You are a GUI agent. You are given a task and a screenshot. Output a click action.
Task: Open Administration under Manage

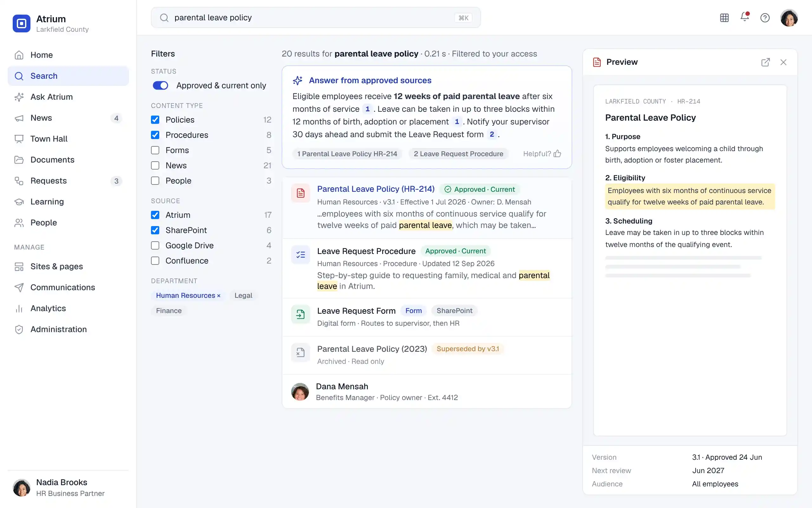[x=68, y=329]
